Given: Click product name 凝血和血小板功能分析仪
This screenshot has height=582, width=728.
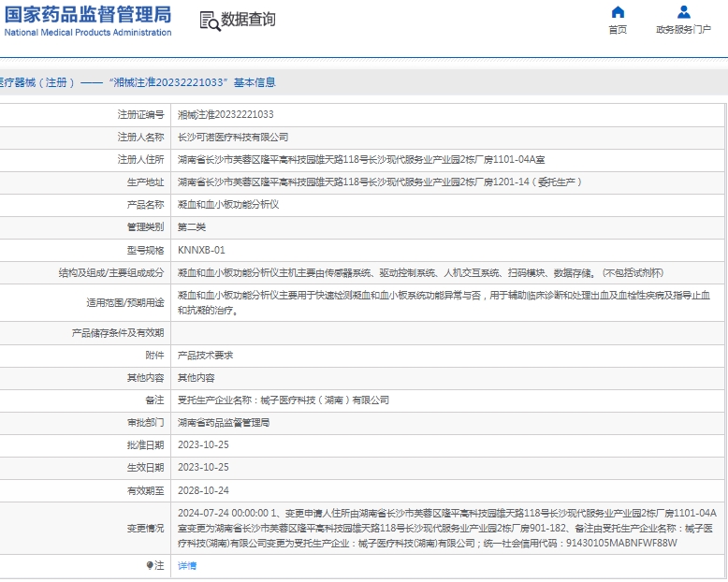Looking at the screenshot, I should point(228,205).
